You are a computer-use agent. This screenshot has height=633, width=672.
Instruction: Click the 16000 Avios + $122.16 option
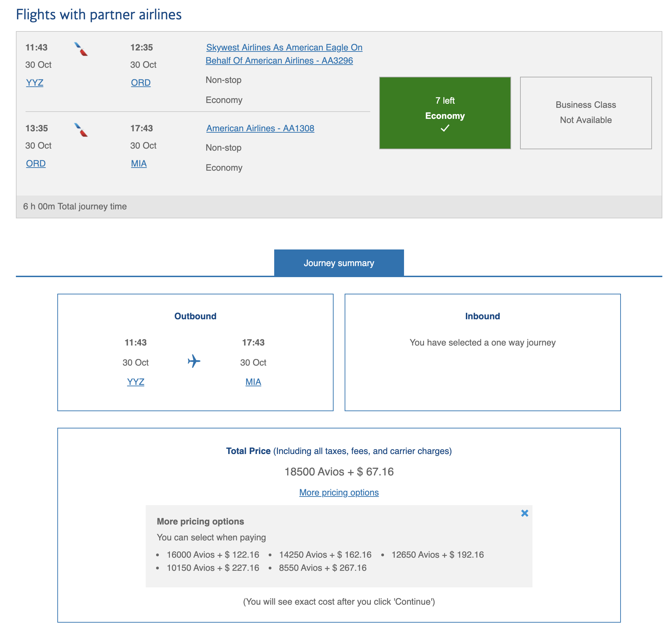[213, 555]
